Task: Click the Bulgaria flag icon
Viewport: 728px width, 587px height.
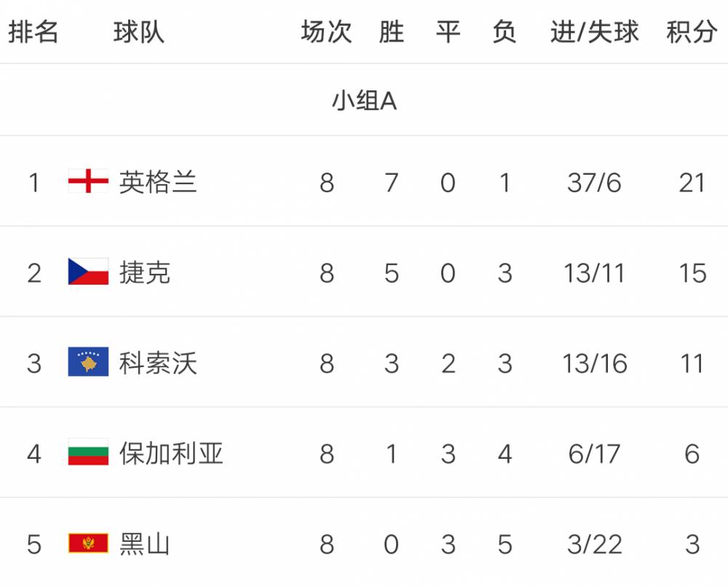Action: (x=88, y=453)
